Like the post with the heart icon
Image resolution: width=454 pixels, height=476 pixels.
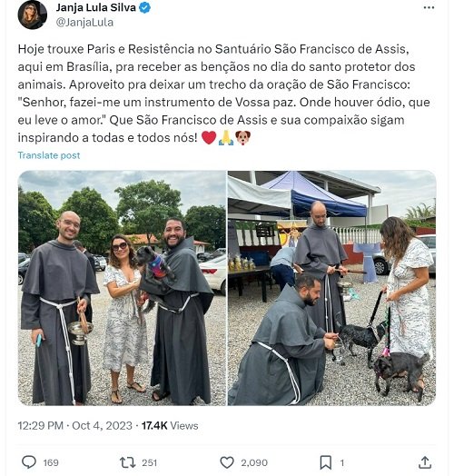point(227,462)
